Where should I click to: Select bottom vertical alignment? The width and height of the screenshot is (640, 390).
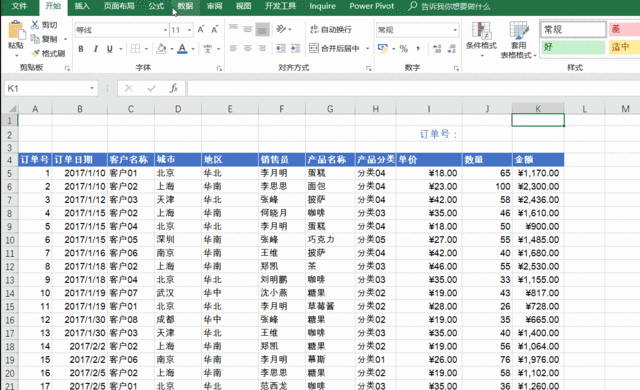[262, 29]
